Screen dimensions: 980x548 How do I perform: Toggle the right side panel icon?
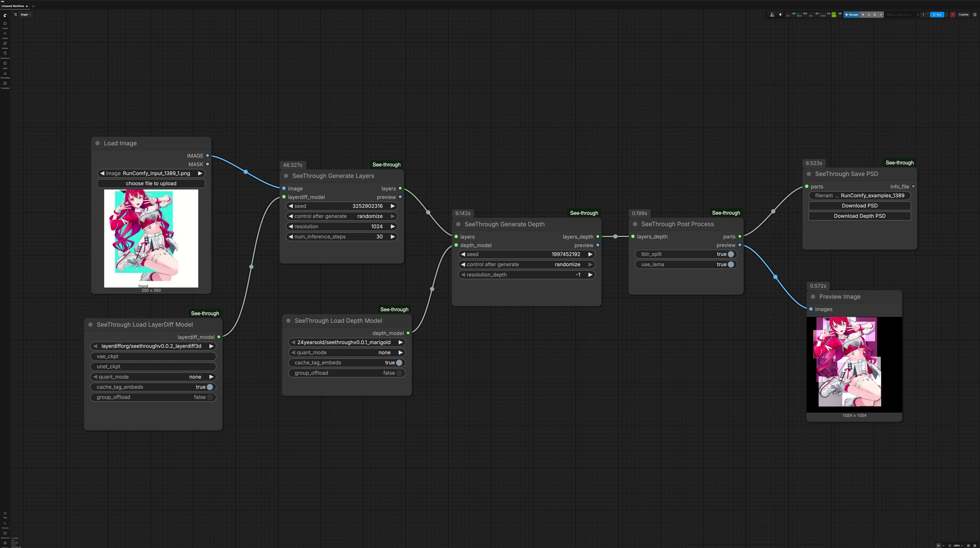(975, 14)
